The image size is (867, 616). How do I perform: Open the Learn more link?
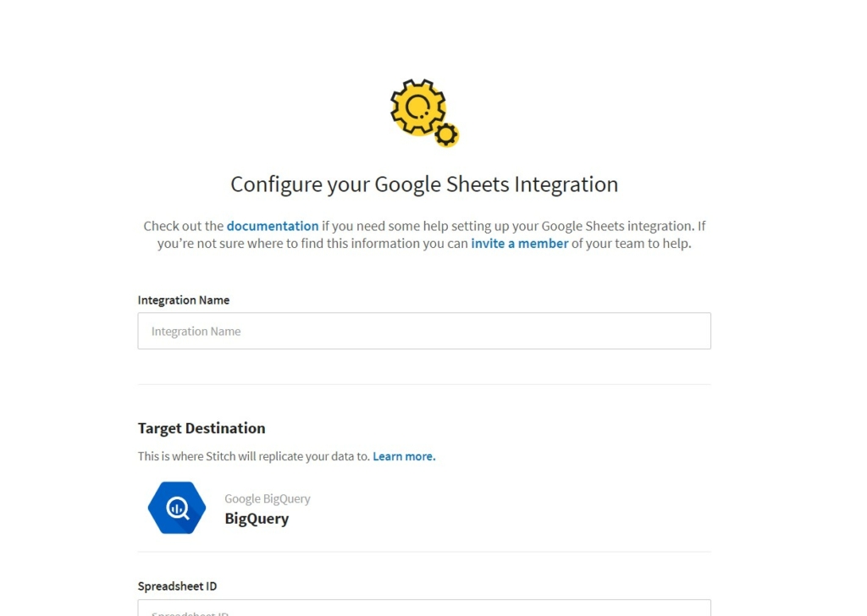(x=404, y=456)
